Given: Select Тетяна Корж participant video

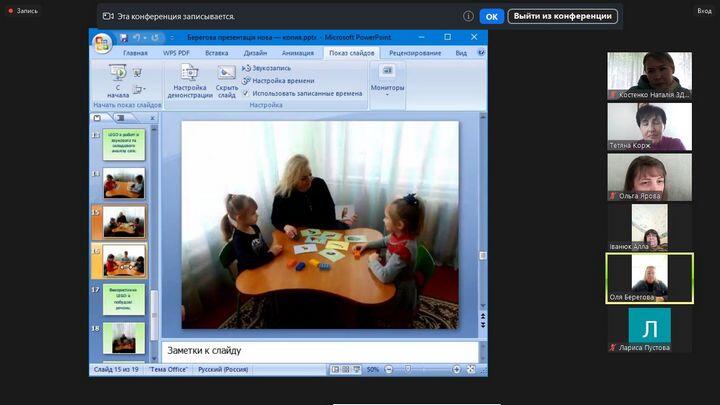Looking at the screenshot, I should pyautogui.click(x=649, y=127).
